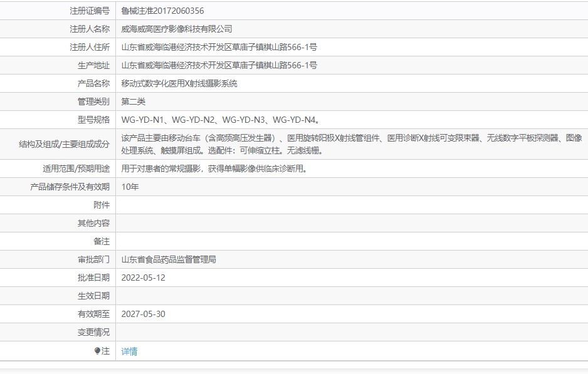Viewport: 588px width, 374px height.
Task: Click the composition text starting 该产品主要由移动台车
Action: pyautogui.click(x=352, y=144)
